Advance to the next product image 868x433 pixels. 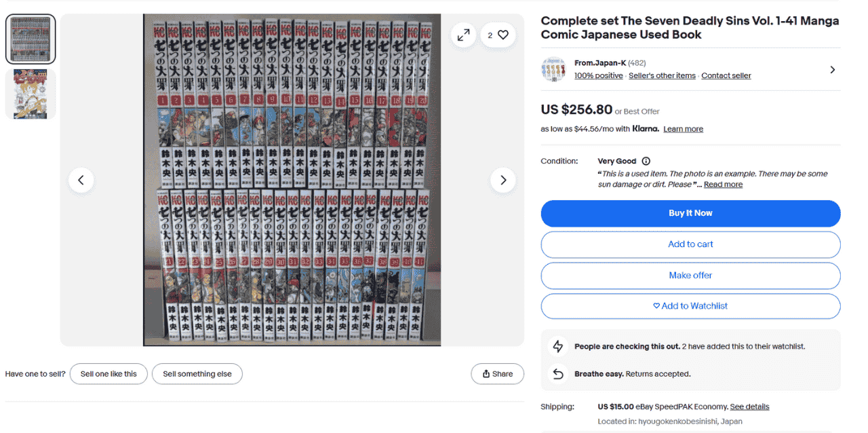click(x=503, y=180)
